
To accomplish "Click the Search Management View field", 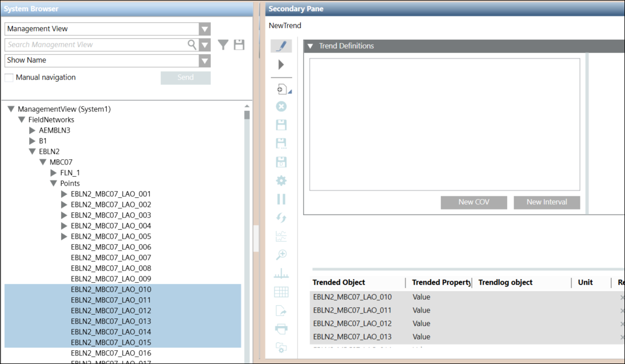I will tap(96, 45).
